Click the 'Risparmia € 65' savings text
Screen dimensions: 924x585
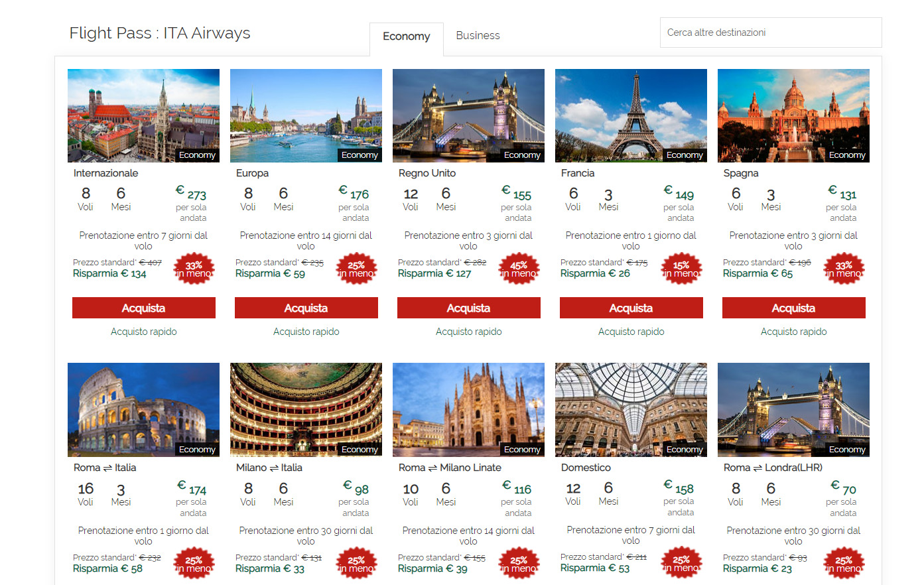(758, 273)
